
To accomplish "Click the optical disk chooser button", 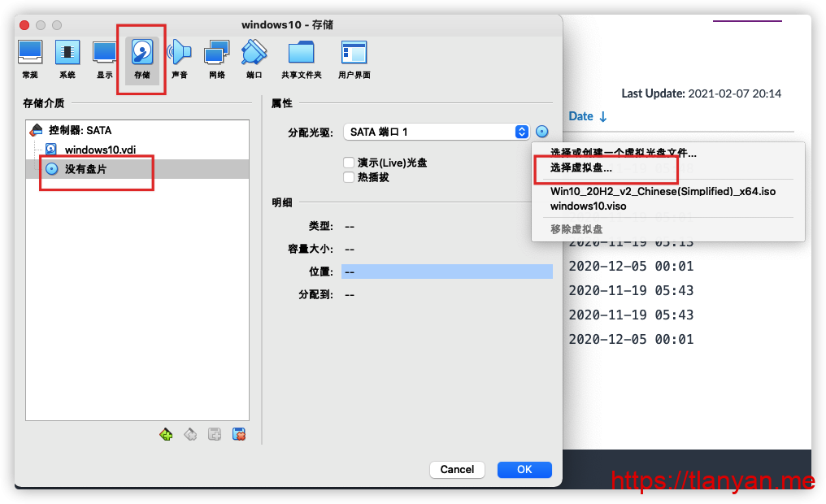I will (542, 132).
